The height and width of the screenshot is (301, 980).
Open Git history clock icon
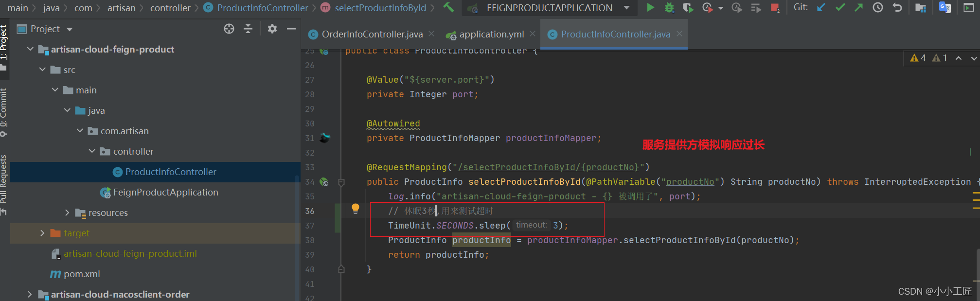click(x=878, y=8)
